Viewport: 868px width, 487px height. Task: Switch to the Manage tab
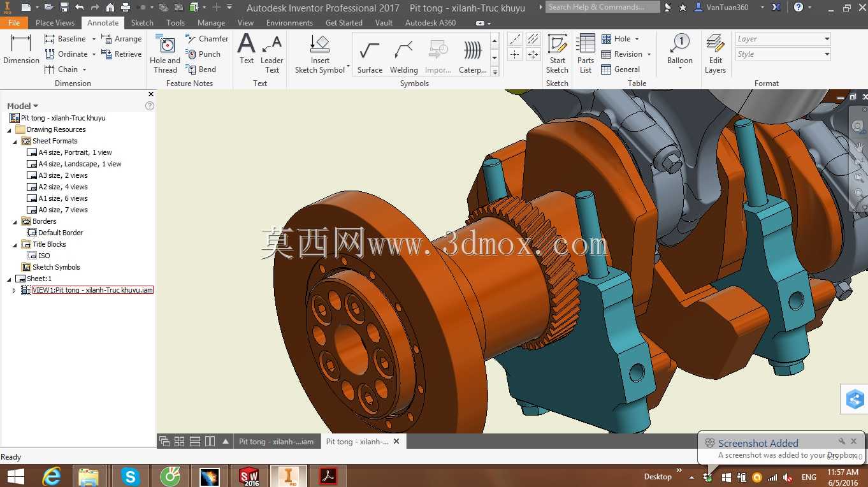[x=211, y=22]
